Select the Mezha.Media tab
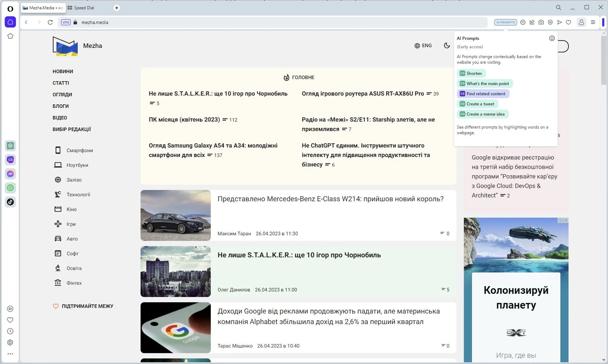This screenshot has width=608, height=364. 43,8
